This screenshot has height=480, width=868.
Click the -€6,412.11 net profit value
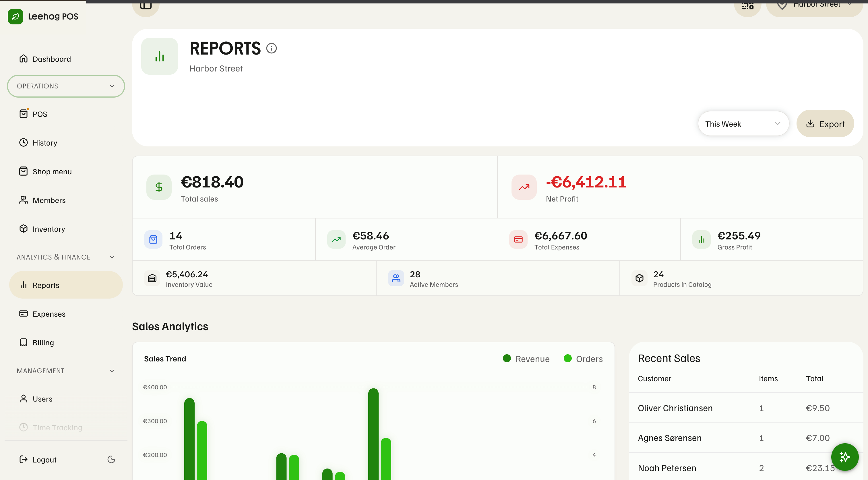(586, 182)
